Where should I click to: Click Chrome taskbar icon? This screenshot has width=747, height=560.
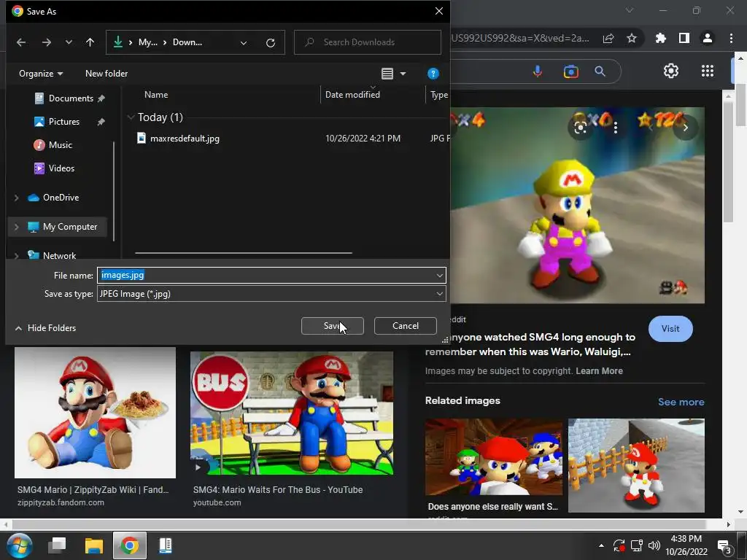pos(129,545)
